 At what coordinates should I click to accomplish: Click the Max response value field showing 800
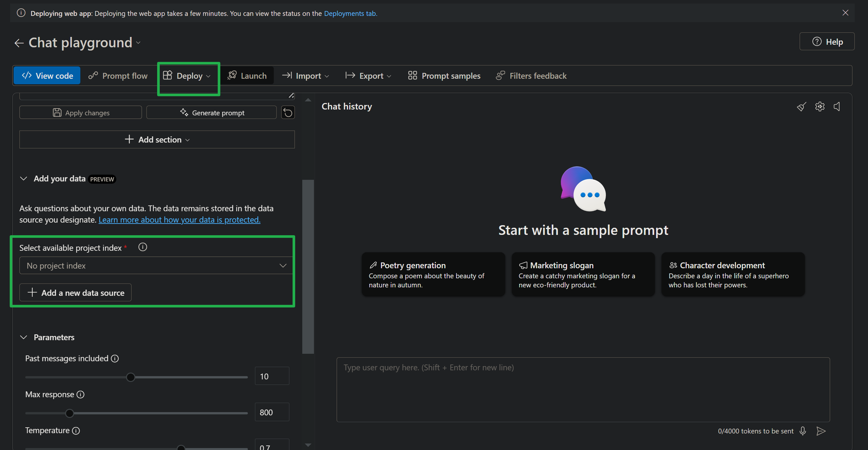pos(272,412)
